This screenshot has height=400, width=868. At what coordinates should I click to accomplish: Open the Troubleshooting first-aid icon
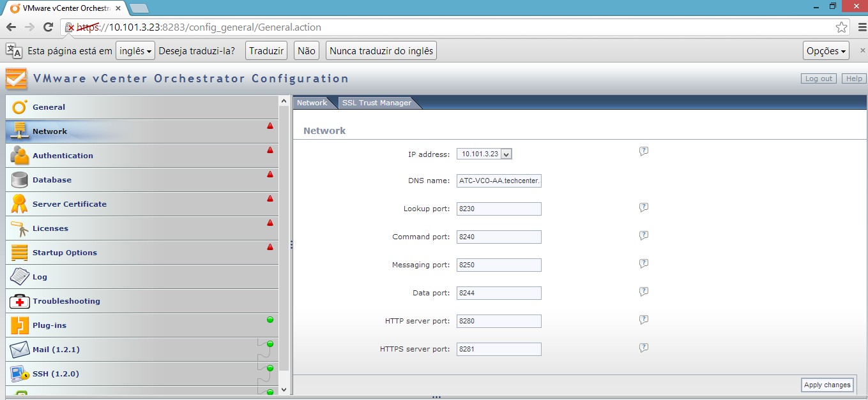(20, 301)
